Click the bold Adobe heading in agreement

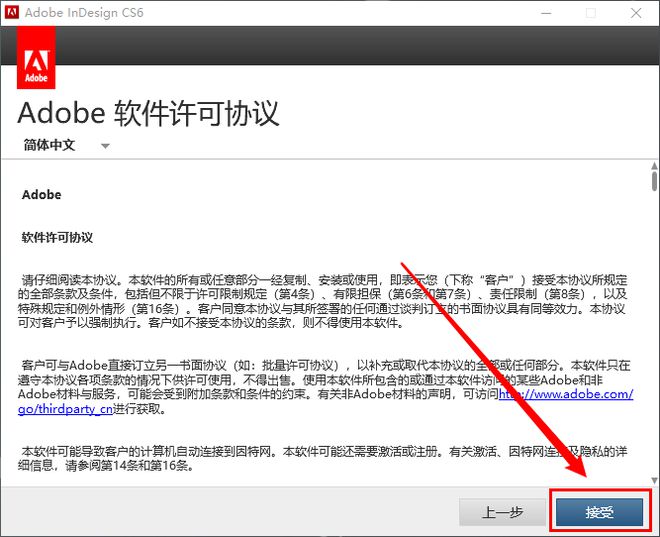pos(42,194)
